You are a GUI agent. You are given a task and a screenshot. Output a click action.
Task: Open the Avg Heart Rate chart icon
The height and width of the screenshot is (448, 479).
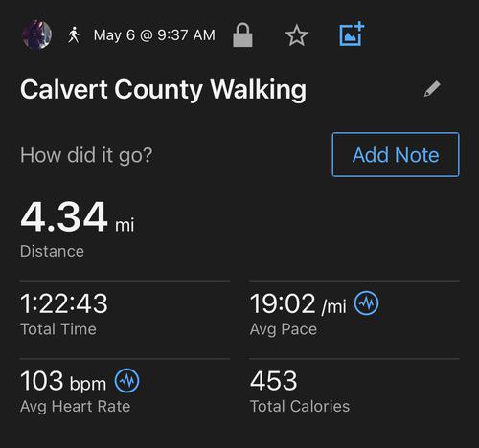click(x=126, y=381)
